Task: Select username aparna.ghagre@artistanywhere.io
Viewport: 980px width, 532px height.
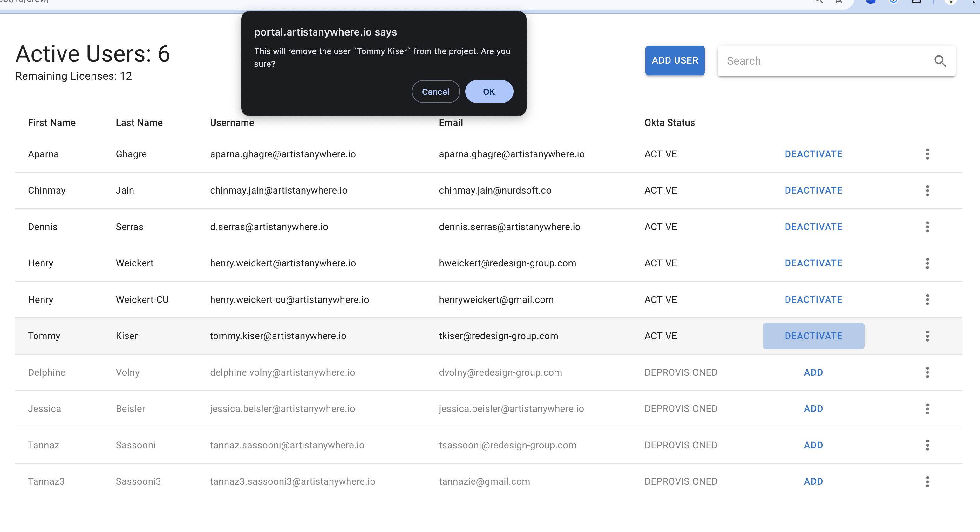Action: 283,154
